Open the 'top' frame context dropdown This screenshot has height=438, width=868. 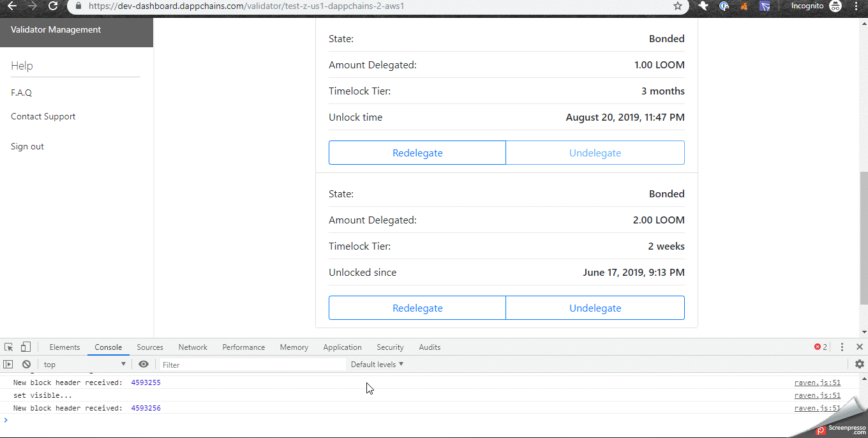(x=83, y=364)
